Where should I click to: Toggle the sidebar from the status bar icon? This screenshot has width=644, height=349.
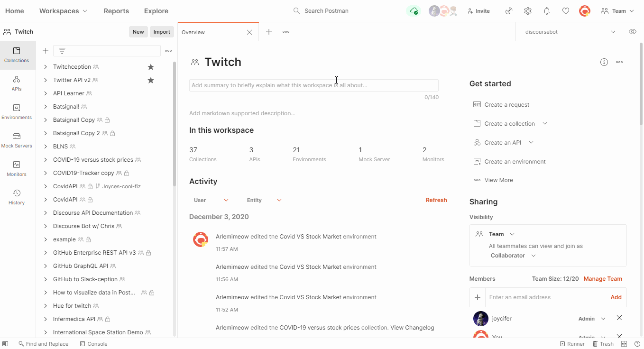[x=5, y=344]
